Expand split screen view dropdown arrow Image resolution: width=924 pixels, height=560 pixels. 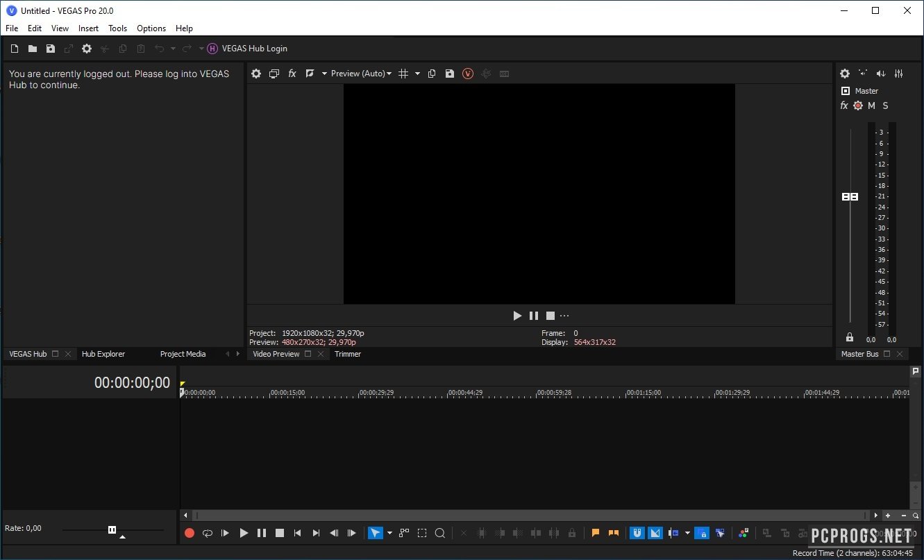point(324,74)
